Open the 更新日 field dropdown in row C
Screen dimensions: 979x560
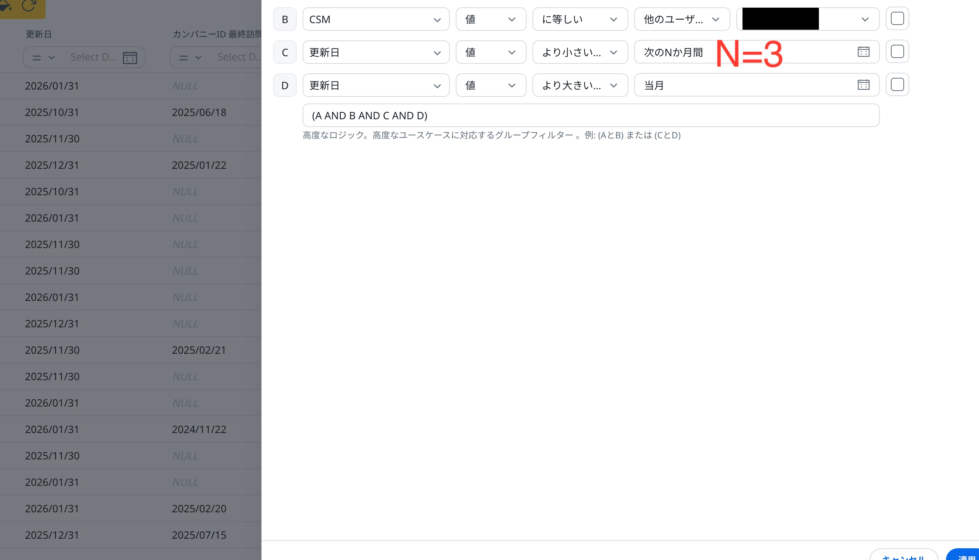pyautogui.click(x=376, y=52)
